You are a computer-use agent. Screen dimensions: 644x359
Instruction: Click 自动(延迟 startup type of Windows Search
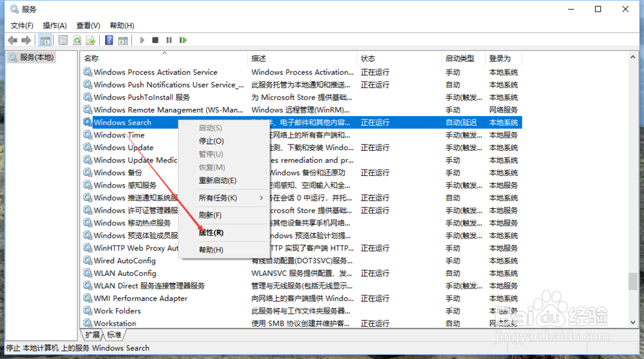point(461,122)
